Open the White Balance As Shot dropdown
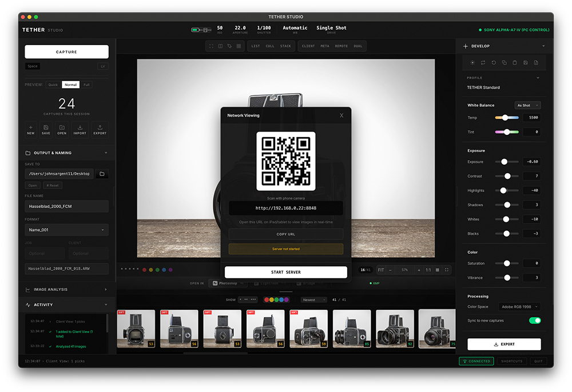The width and height of the screenshot is (572, 392). (527, 105)
